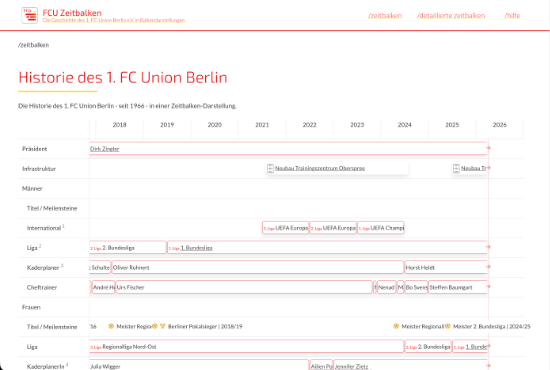Click the FCU Zeitbalken site title
Screen dimensions: 550x370
[72, 13]
